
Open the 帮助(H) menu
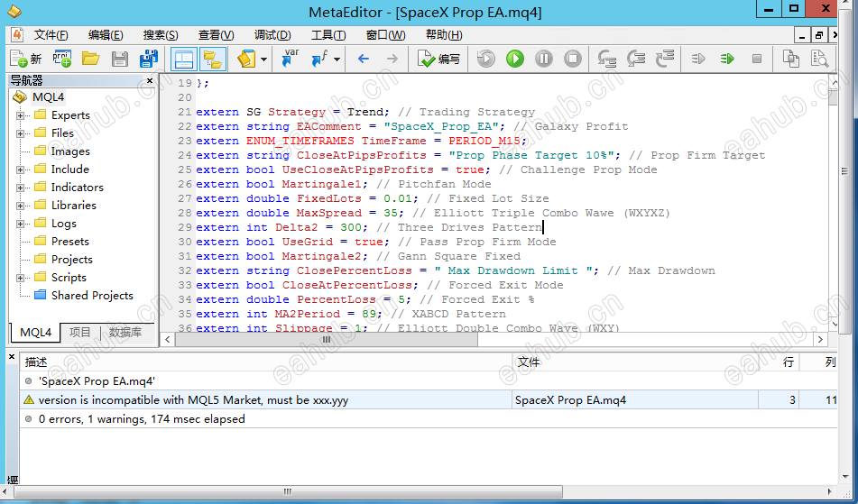click(444, 35)
